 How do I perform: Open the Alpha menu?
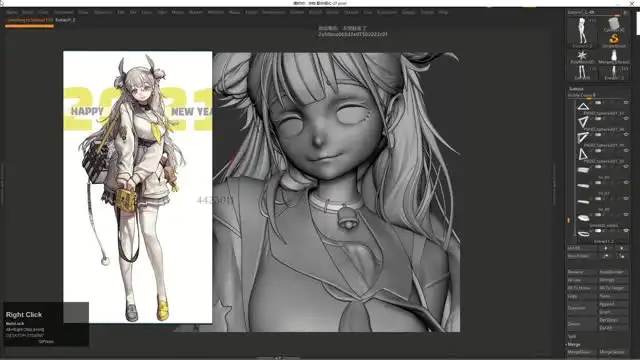point(12,13)
